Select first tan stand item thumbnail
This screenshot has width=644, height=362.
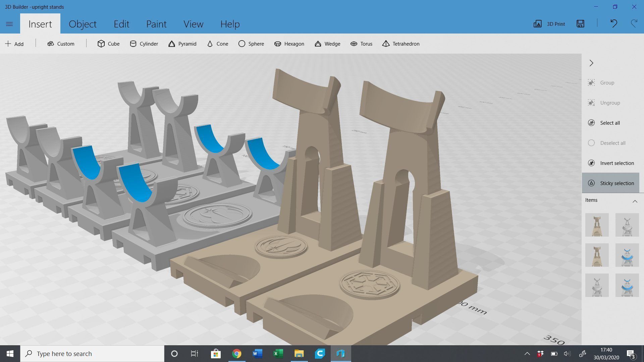pos(597,225)
